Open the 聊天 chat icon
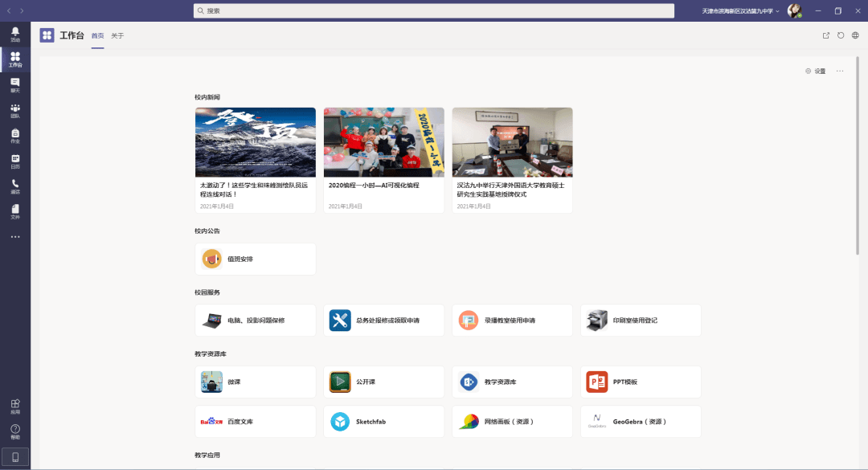 point(15,85)
